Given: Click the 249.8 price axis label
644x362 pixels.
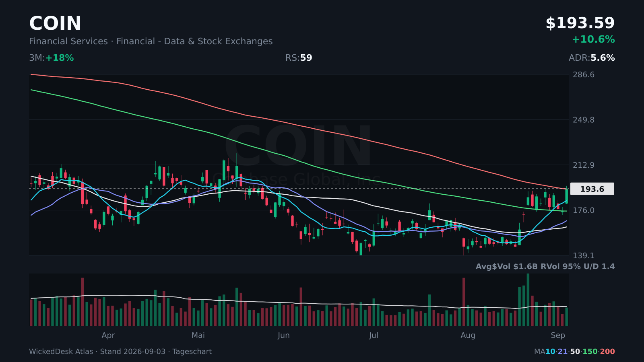Looking at the screenshot, I should tap(584, 120).
